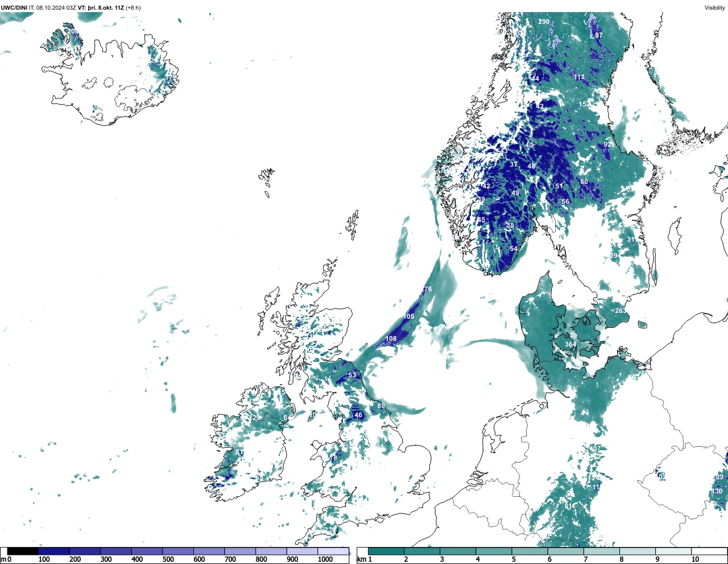Viewport: 728px width, 564px height.
Task: Click value '113' in northern Sweden
Action: [x=579, y=77]
